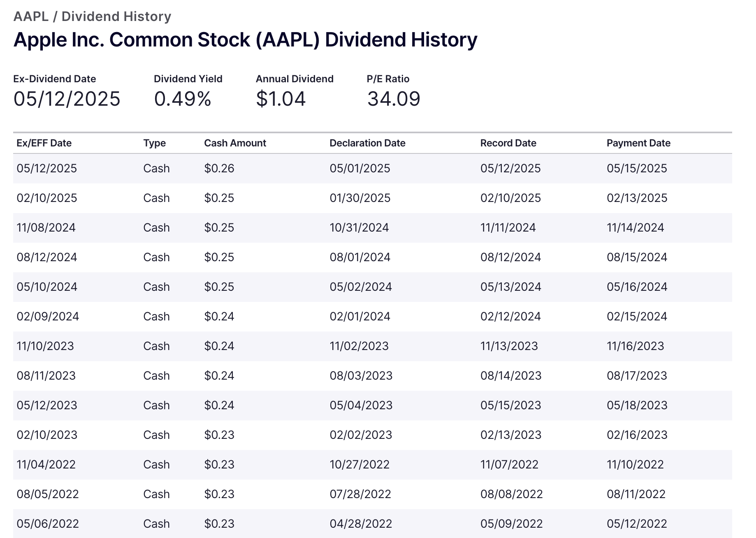Click Ex/EFF date 02/09/2024
Image resolution: width=756 pixels, height=538 pixels.
pos(48,316)
